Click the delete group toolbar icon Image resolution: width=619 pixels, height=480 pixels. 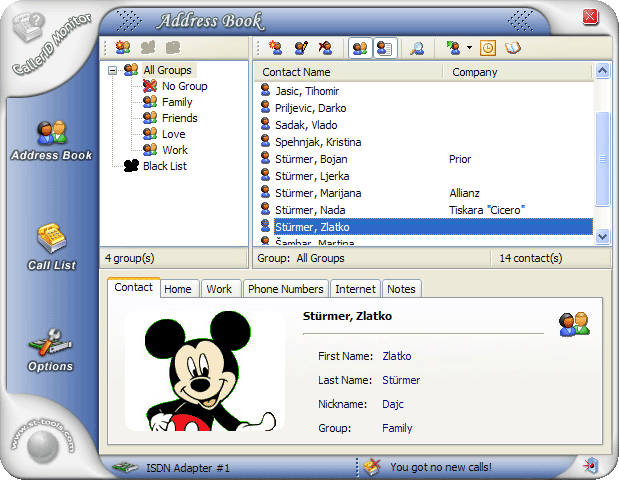click(173, 47)
